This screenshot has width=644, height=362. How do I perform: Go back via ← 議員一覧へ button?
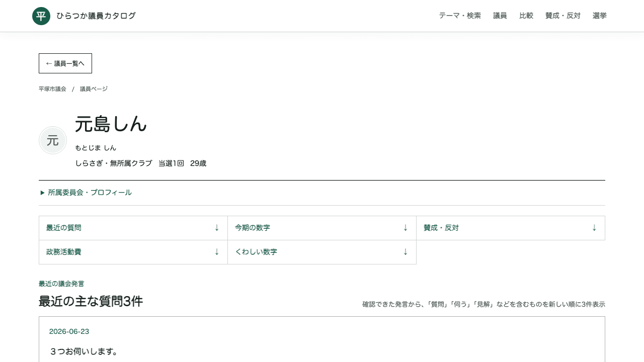click(x=65, y=63)
